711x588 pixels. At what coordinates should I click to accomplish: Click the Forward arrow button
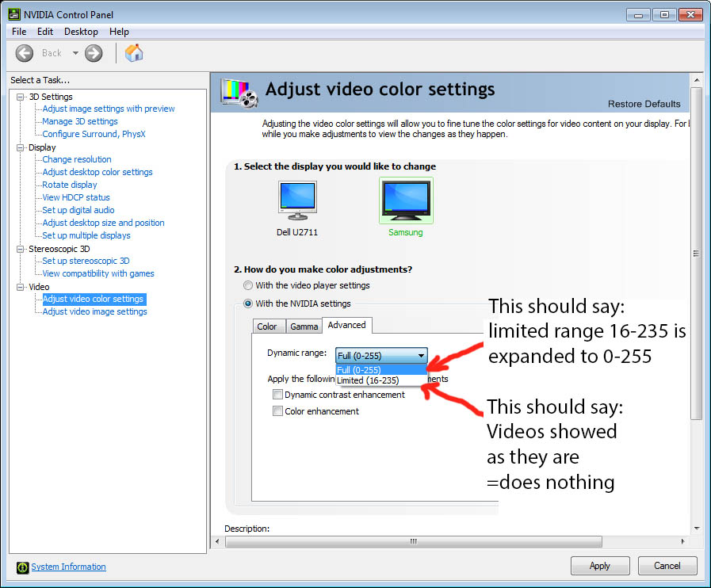(94, 53)
